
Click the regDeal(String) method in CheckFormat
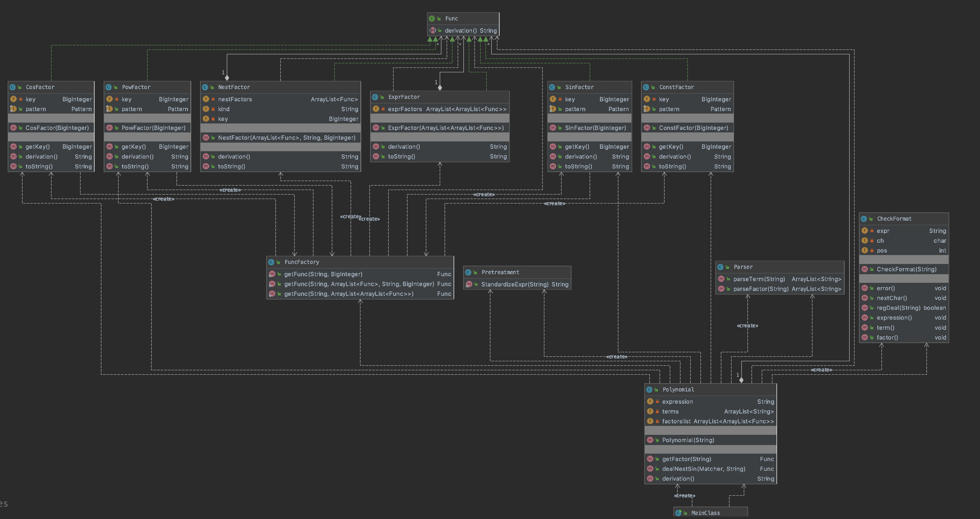coord(898,308)
